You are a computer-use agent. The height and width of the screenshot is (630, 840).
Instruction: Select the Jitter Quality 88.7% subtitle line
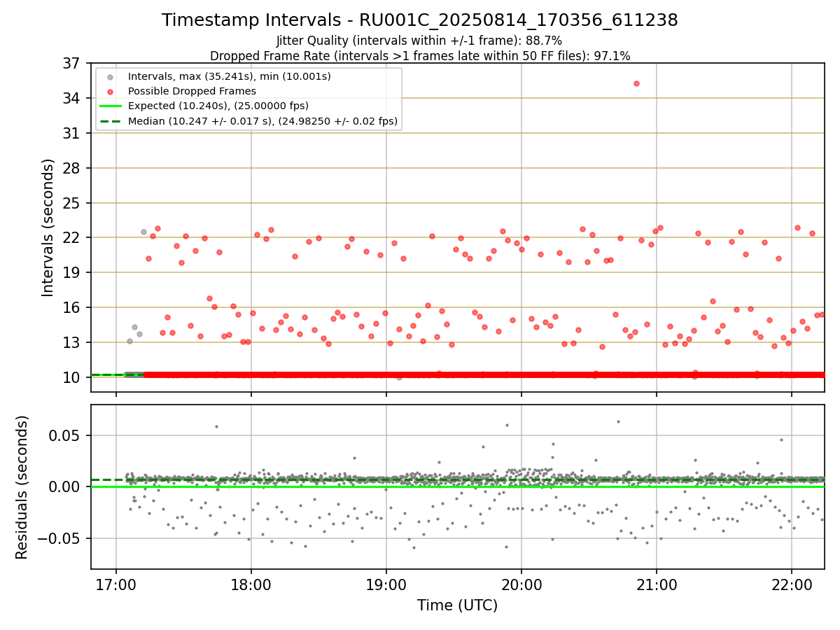point(419,41)
